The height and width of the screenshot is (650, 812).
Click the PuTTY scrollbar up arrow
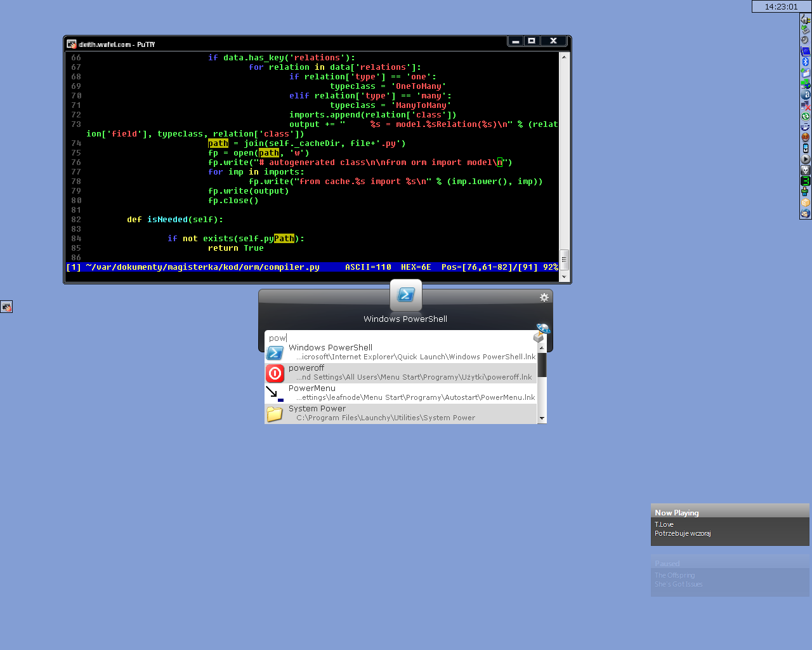click(x=564, y=57)
